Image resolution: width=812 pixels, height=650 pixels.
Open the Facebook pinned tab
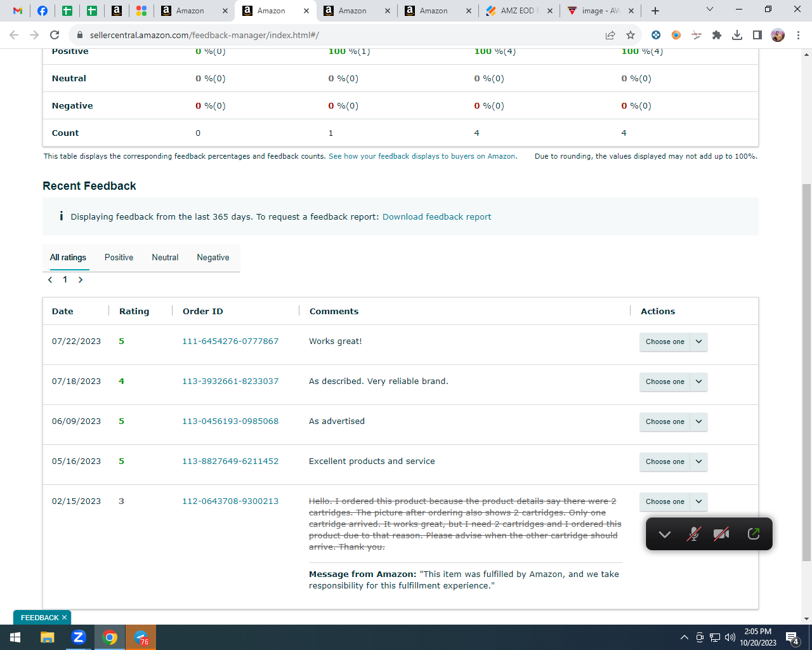click(43, 11)
